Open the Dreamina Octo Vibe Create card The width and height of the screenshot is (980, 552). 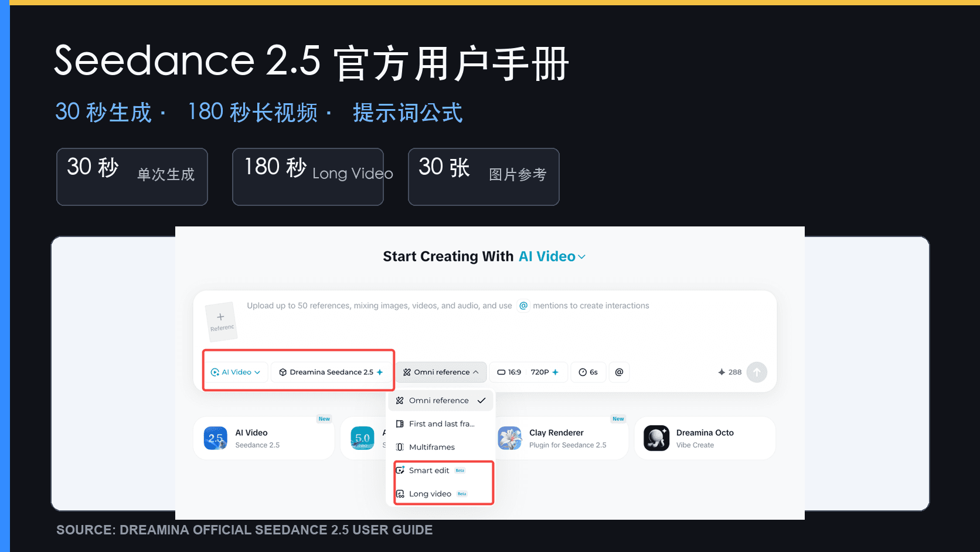(x=705, y=438)
